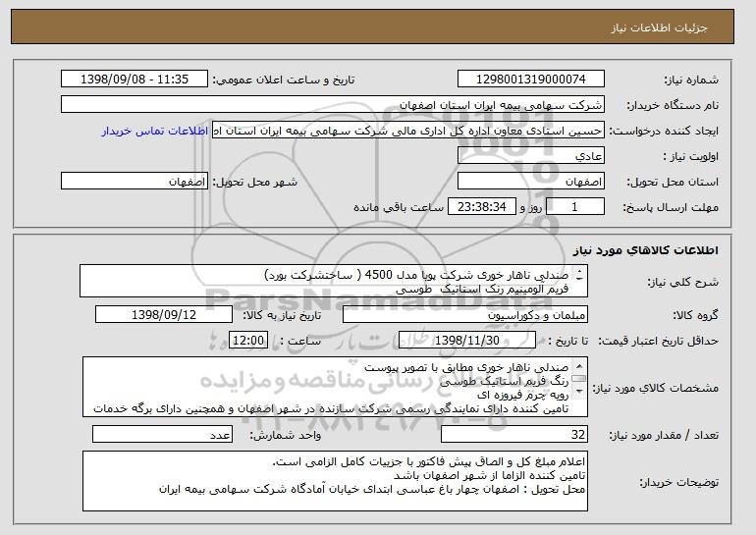
Task: Click the line رویه چرم فیروزه ای
Action: (x=522, y=395)
